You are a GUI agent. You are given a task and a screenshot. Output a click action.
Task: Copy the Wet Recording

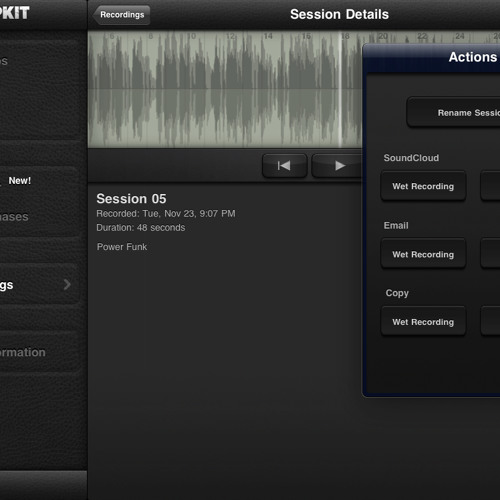click(423, 322)
